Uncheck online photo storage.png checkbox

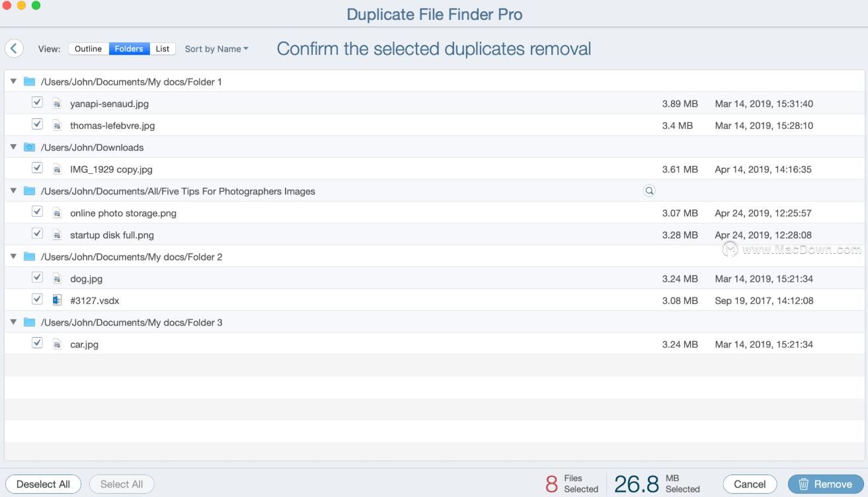pyautogui.click(x=37, y=211)
